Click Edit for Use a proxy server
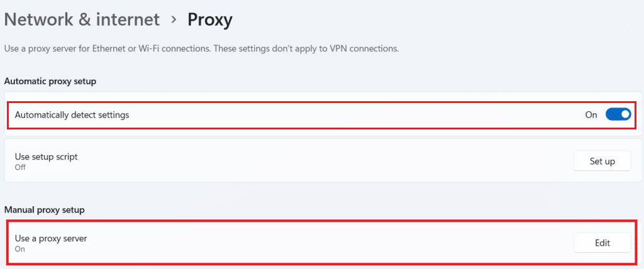 tap(602, 242)
